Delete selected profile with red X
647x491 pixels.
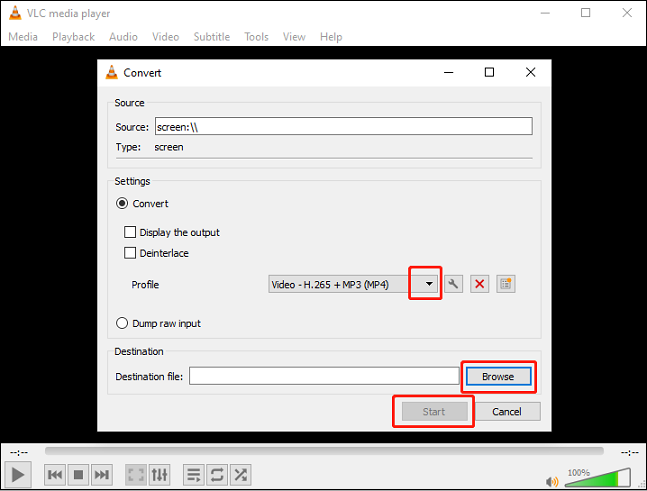point(479,284)
